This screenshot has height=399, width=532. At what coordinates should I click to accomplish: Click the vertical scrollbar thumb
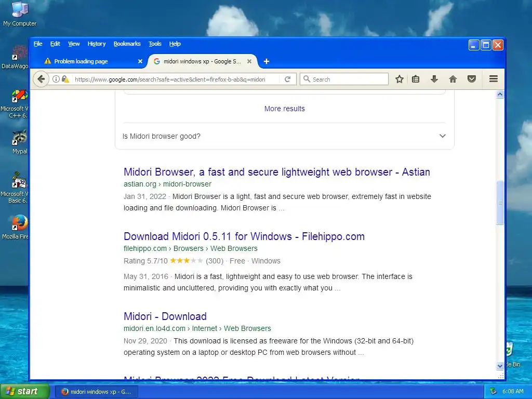(499, 203)
